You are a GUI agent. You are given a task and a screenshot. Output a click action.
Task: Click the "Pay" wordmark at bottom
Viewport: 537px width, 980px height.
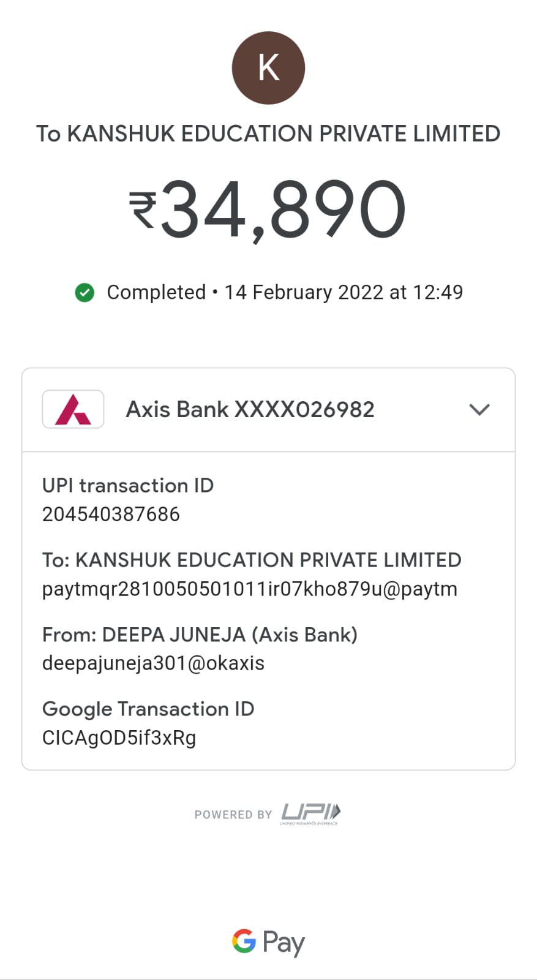284,942
